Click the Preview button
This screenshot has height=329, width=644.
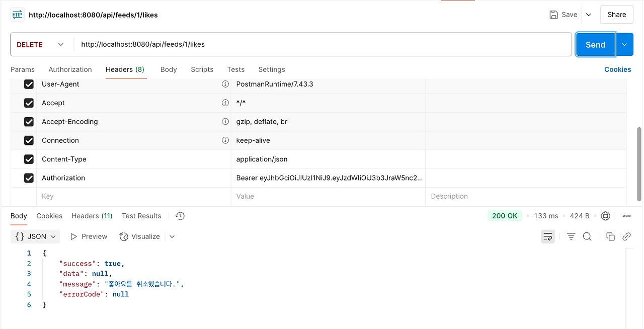[x=89, y=236]
